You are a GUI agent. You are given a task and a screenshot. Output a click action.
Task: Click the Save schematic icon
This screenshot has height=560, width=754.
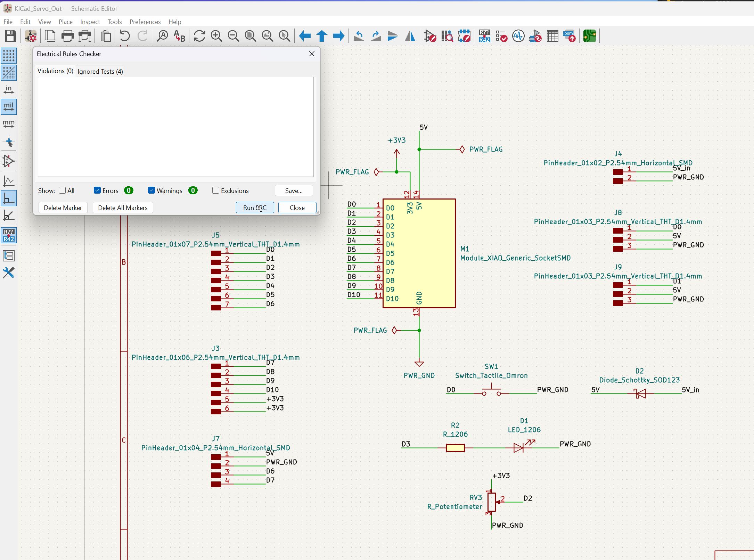click(10, 36)
